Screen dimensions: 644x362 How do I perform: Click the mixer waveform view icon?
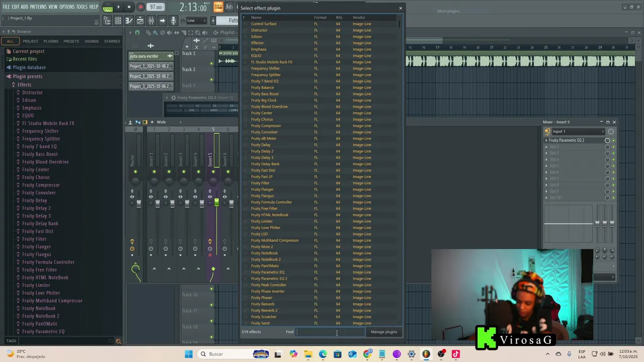point(138,122)
